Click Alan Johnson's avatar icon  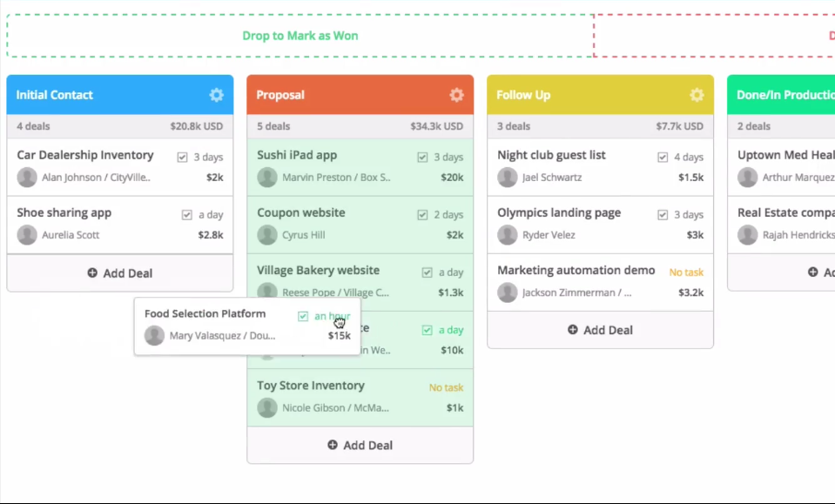point(27,178)
